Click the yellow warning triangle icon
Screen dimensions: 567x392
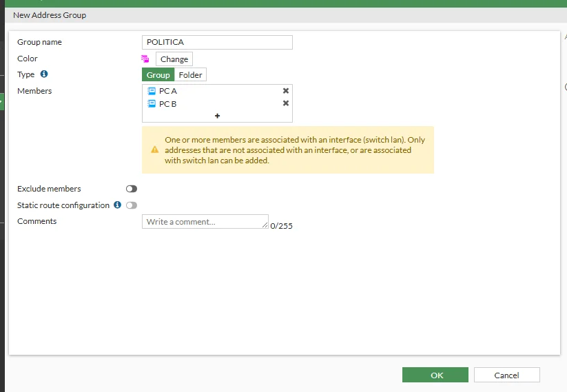[155, 149]
